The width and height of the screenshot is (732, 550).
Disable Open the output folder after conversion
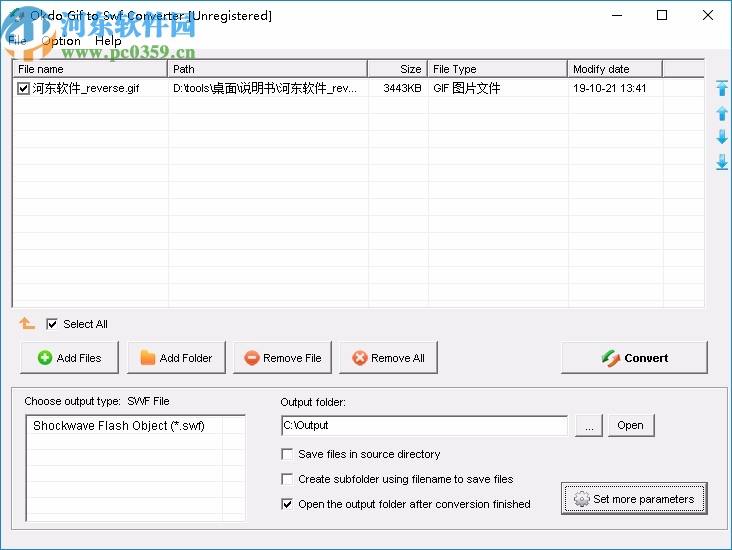[287, 504]
